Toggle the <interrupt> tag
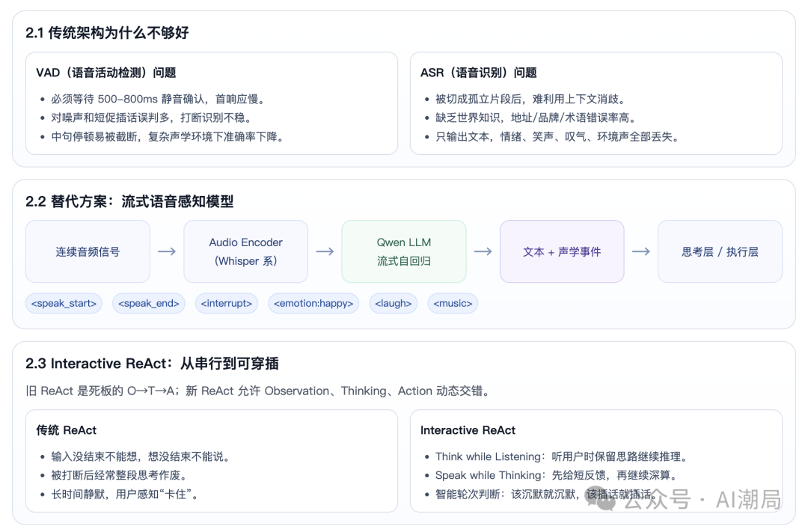Screen dimensions: 808x532 pos(226,303)
